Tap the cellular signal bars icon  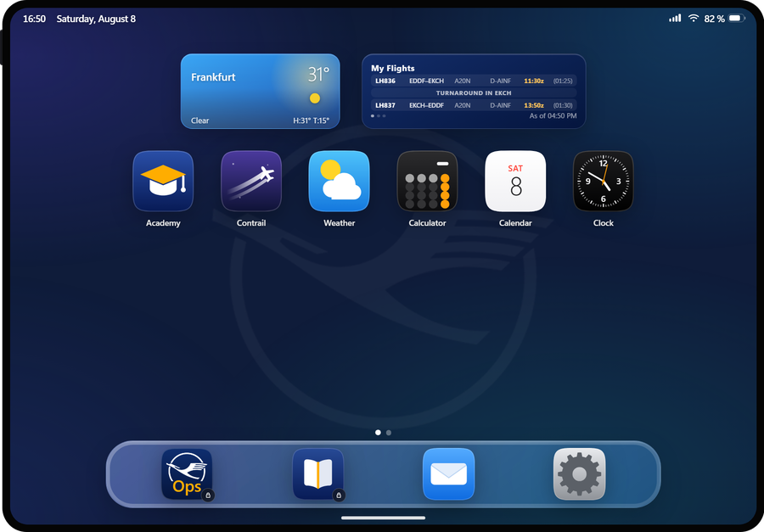pos(675,19)
